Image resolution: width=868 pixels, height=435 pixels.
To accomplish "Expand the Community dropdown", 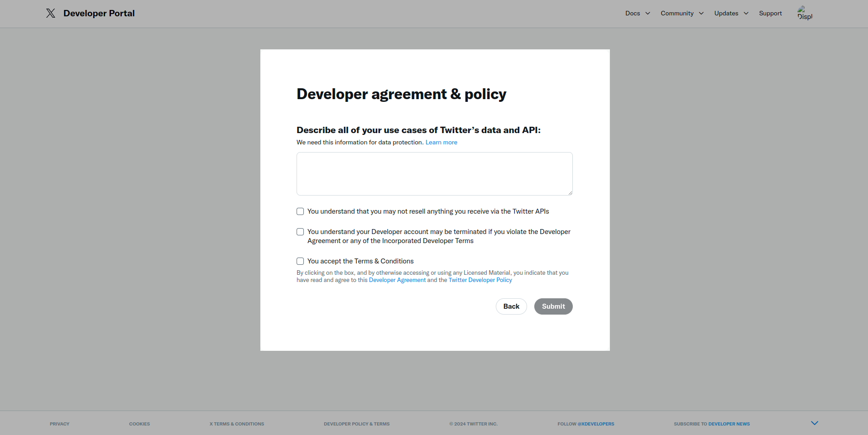I will coord(682,13).
